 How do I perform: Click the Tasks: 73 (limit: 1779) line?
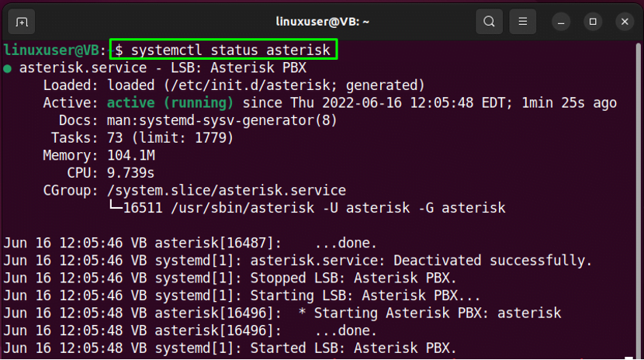(x=142, y=138)
